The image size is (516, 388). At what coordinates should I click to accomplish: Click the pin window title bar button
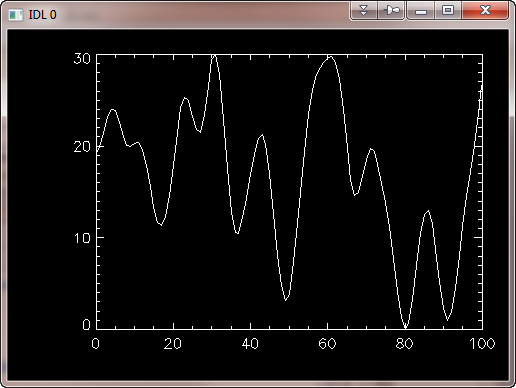pos(391,10)
